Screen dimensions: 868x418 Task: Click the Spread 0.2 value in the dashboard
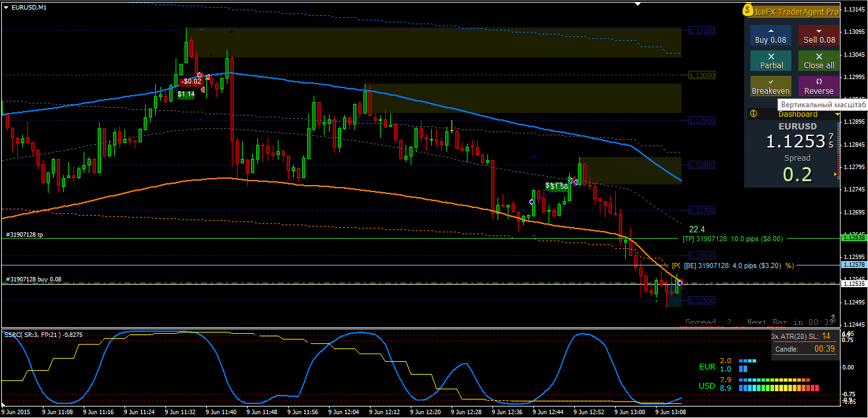click(798, 174)
